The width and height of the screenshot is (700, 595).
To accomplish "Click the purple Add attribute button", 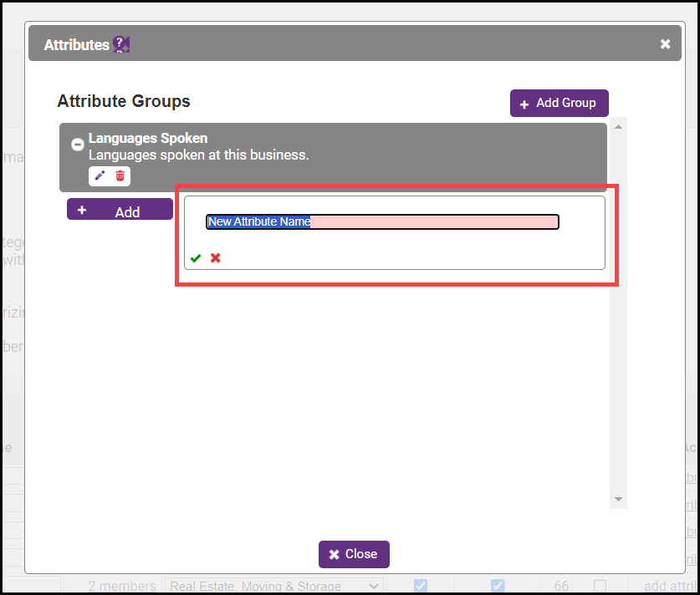I will point(120,211).
